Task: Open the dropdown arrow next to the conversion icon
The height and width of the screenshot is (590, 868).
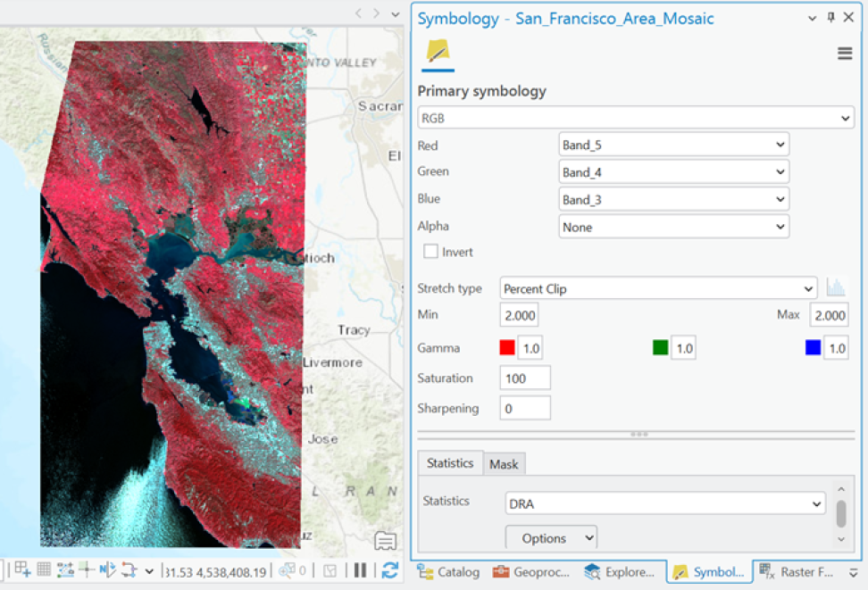Action: pos(149,571)
